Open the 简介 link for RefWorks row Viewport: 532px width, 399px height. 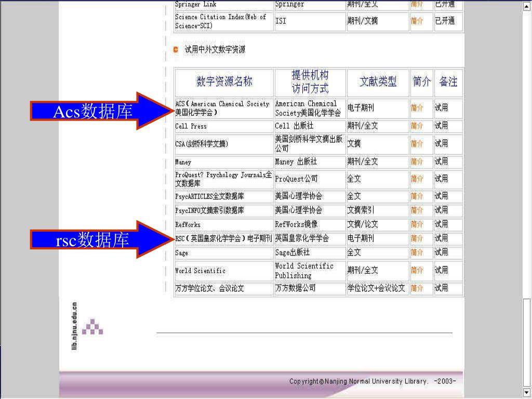417,224
